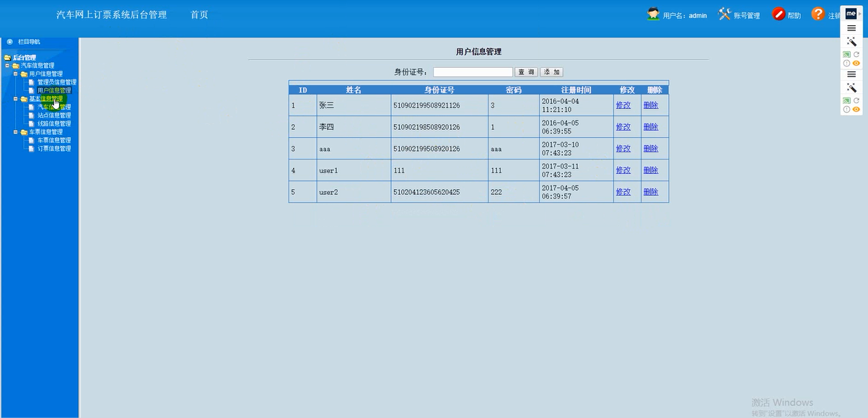This screenshot has width=868, height=418.
Task: Click the upper refresh arrow icon in floating toolbar
Action: tap(856, 54)
